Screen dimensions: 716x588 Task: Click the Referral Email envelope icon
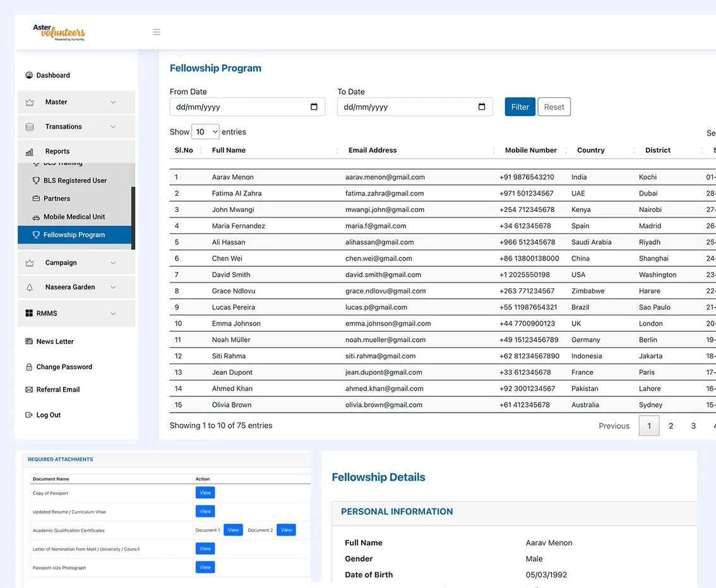[x=29, y=389]
